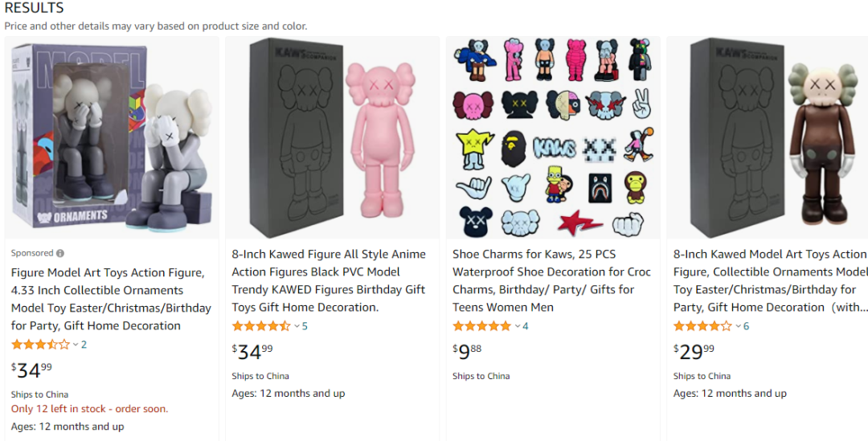The image size is (868, 441).
Task: Click the 5 reviews count link
Action: tap(305, 326)
